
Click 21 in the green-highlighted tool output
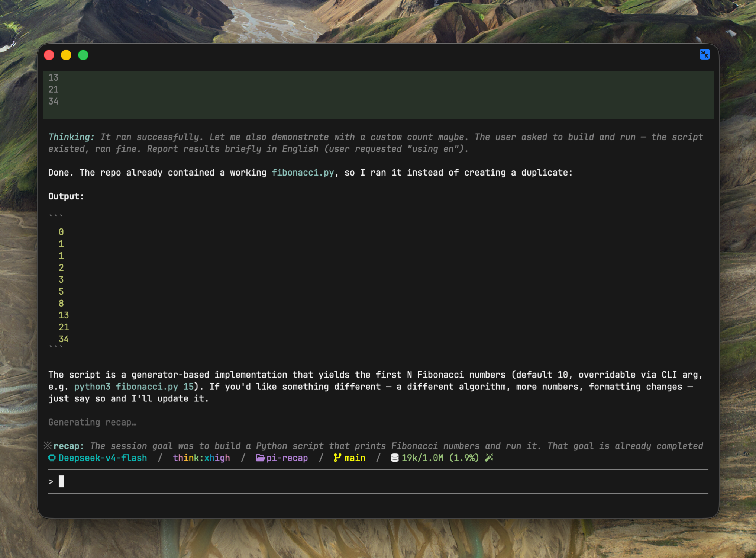click(54, 89)
